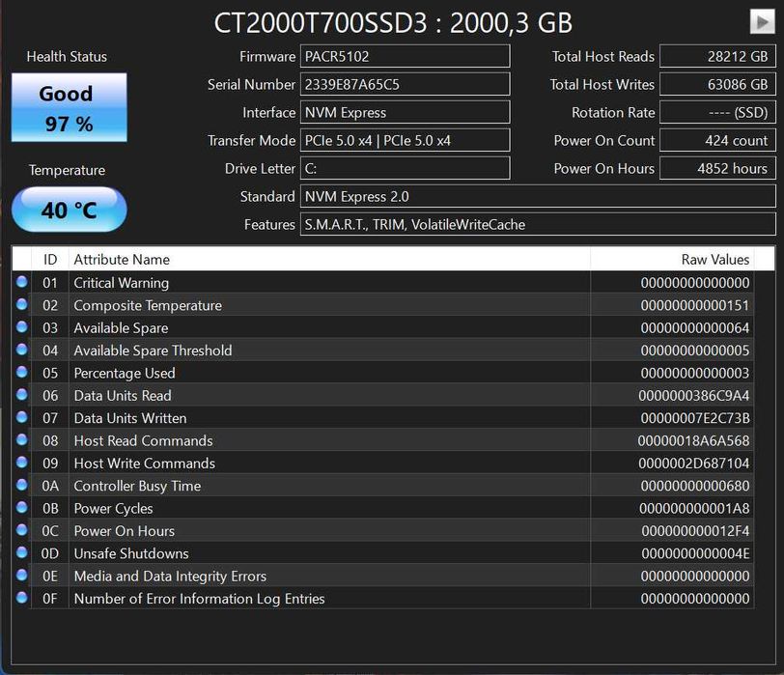Click the blue status dot for Data Units Read

[x=21, y=394]
